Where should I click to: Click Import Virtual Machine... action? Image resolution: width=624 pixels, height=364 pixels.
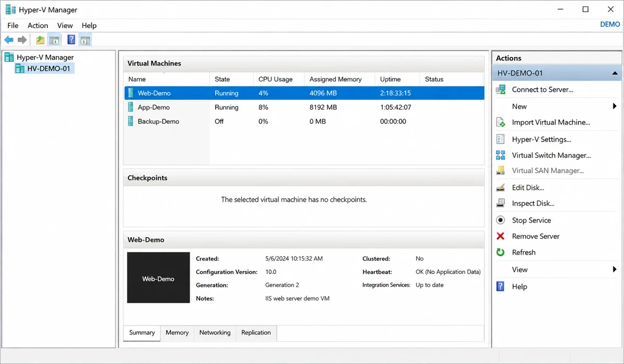point(551,122)
